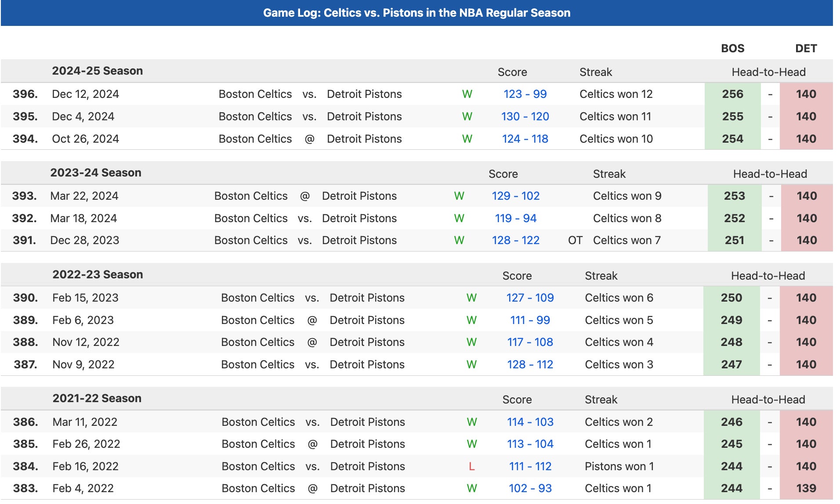Select the Boston 256 head-to-head cell
840x504 pixels.
pyautogui.click(x=732, y=94)
